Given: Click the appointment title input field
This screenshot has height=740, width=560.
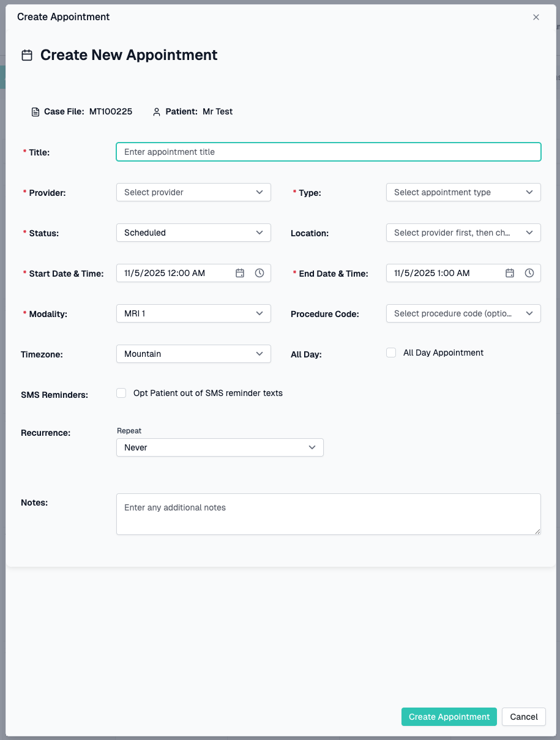Looking at the screenshot, I should pyautogui.click(x=328, y=152).
